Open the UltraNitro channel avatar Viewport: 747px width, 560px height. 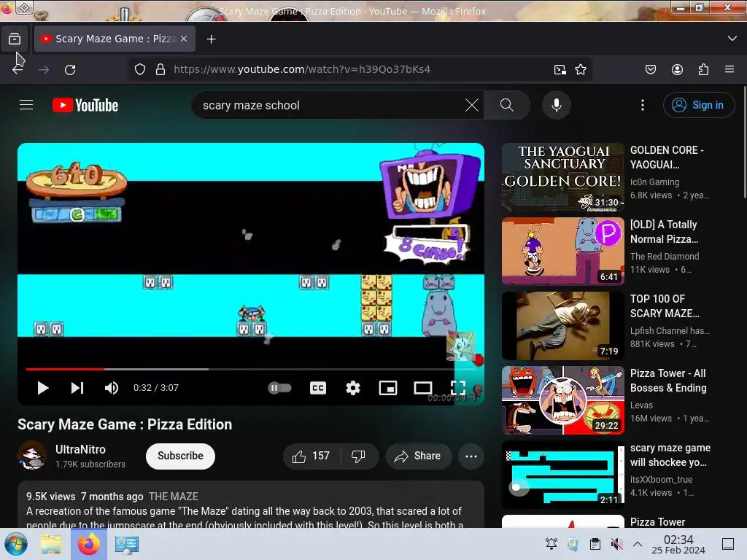tap(32, 456)
